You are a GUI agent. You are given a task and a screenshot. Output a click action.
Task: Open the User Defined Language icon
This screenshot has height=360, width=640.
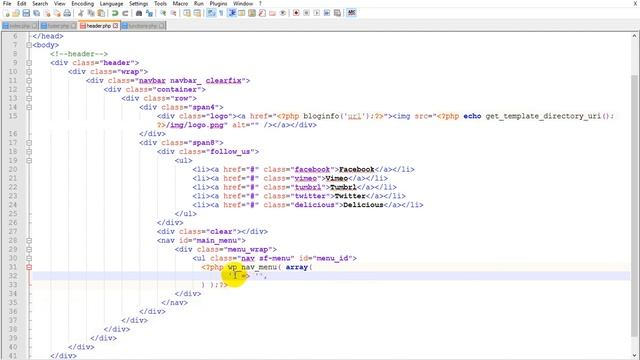pyautogui.click(x=242, y=13)
